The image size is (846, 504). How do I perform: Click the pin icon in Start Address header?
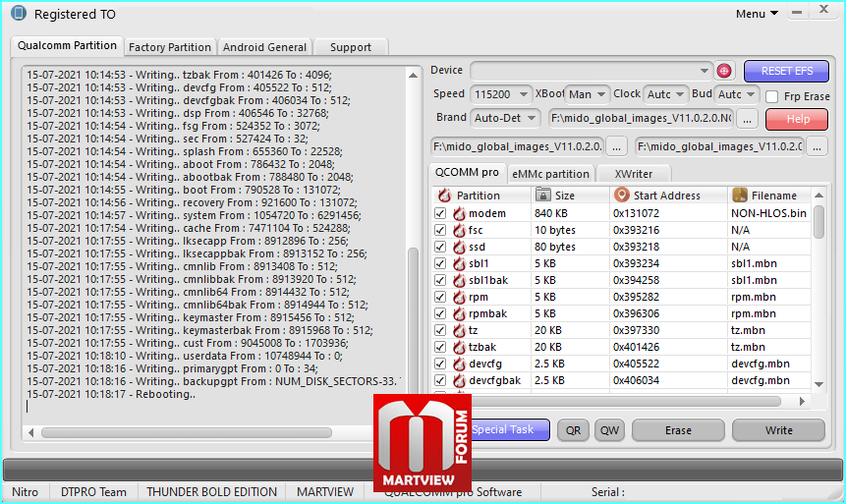622,195
